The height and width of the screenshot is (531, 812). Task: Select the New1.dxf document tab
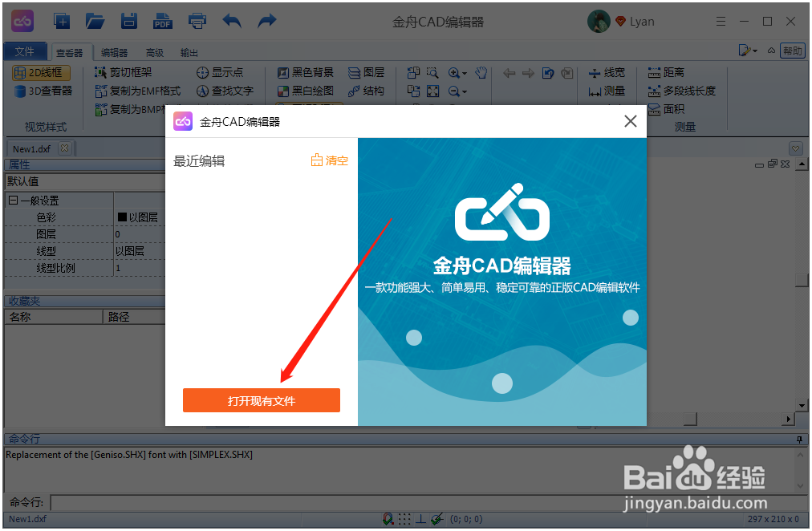31,149
